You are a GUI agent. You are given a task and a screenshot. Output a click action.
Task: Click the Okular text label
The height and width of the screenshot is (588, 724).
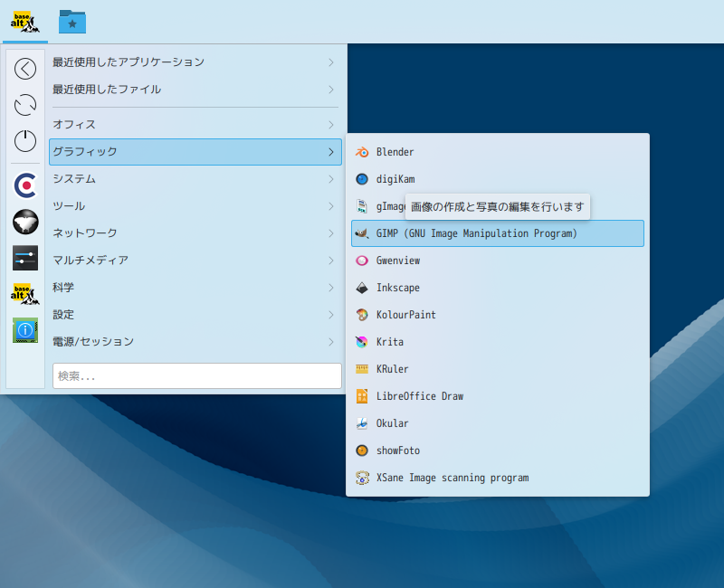click(x=392, y=423)
